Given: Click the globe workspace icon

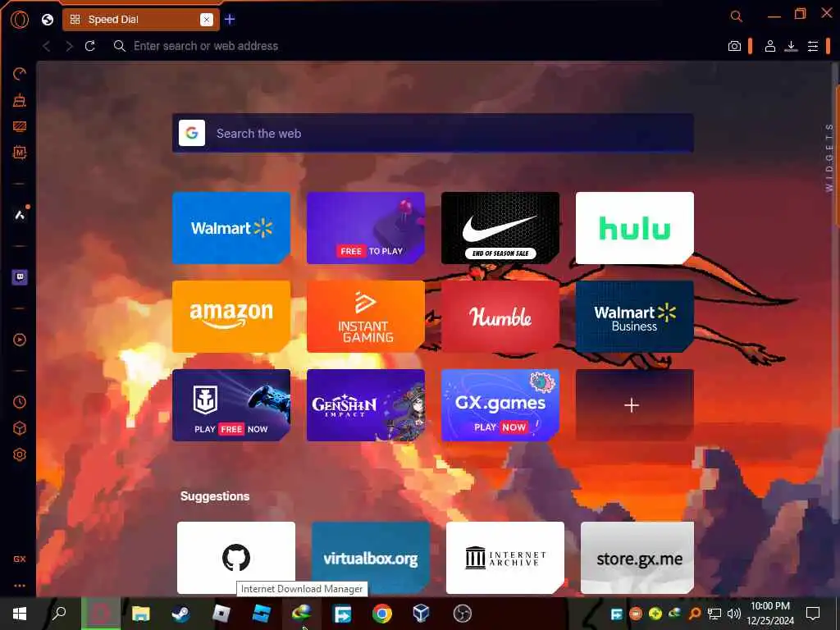Looking at the screenshot, I should point(48,20).
